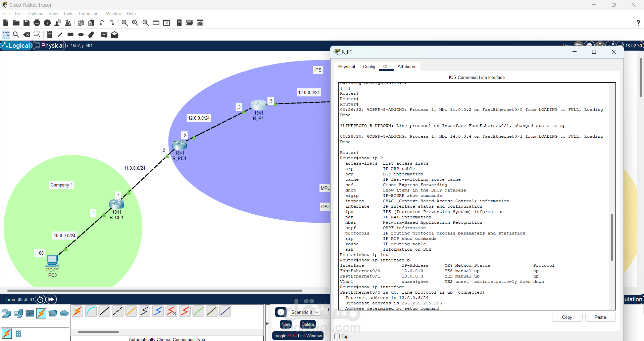Undo the last action in the toolbar
The image size is (644, 341).
point(102,23)
